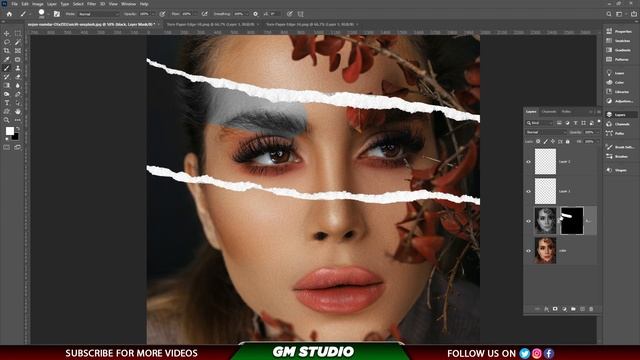Select the Crop tool

click(x=7, y=51)
